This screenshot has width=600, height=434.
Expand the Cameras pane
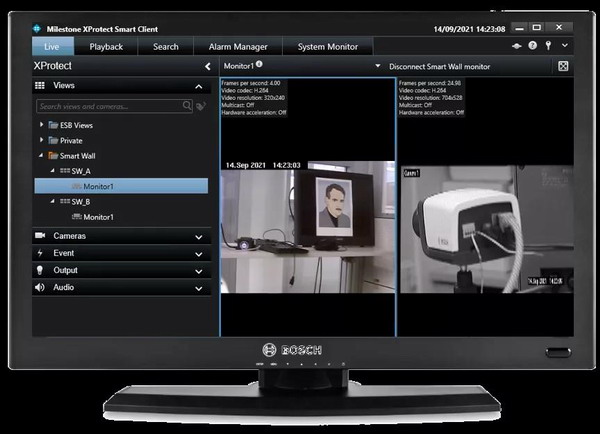197,236
